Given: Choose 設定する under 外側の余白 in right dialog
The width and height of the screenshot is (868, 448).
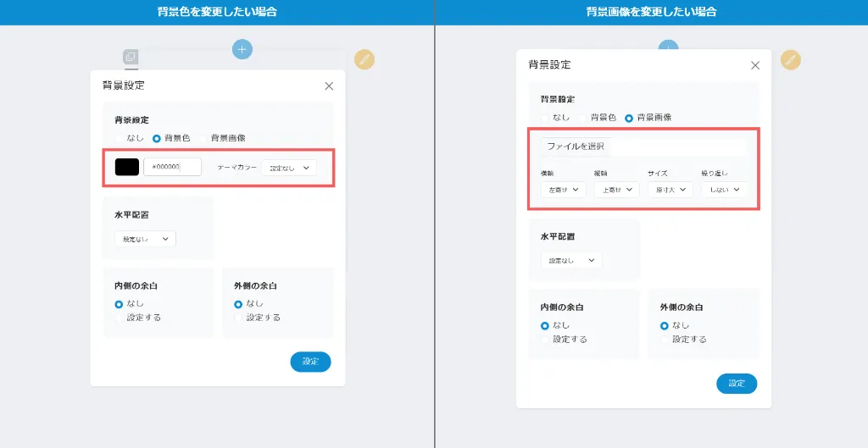Looking at the screenshot, I should tap(665, 340).
